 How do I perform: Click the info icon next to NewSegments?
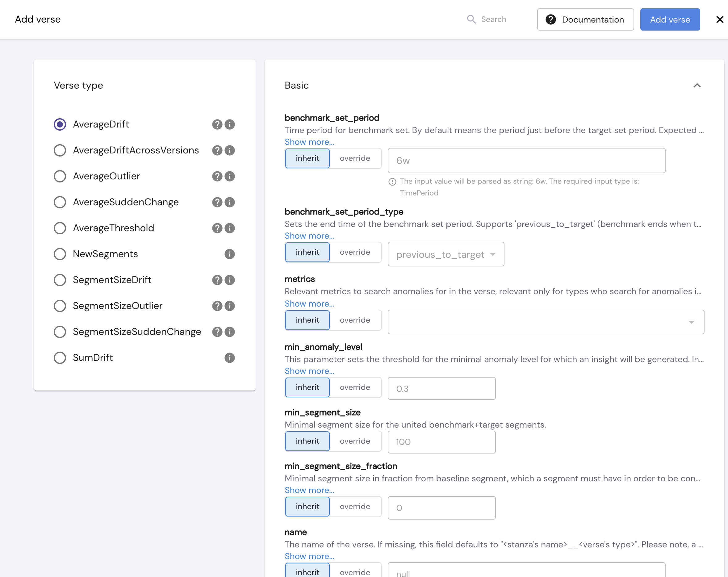click(x=230, y=254)
